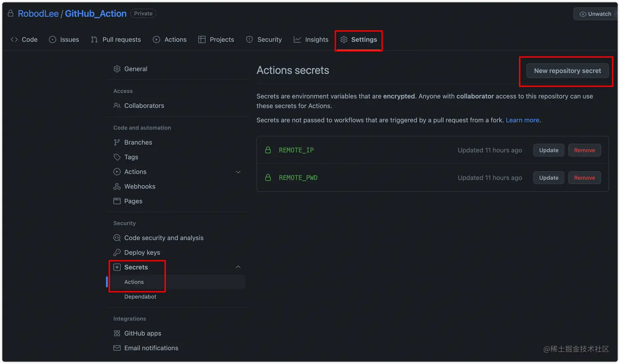
Task: Click the GitHub apps grid icon
Action: coord(117,333)
